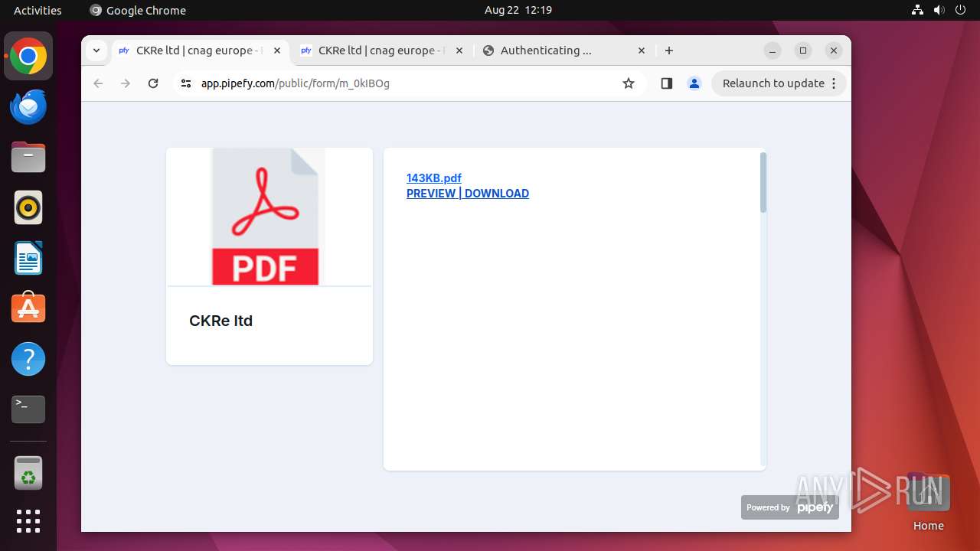This screenshot has height=551, width=980.
Task: Reload the Pipefy page
Action: (x=153, y=83)
